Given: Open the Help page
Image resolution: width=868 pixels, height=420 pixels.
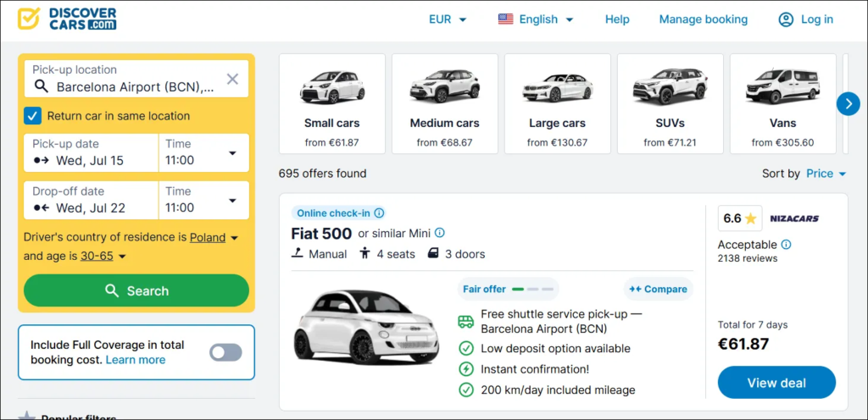Looking at the screenshot, I should click(x=617, y=19).
